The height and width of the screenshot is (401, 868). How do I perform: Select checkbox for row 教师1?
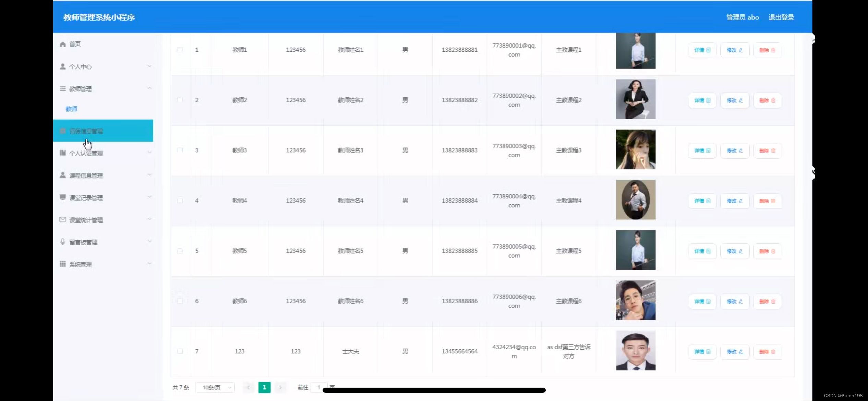tap(180, 50)
